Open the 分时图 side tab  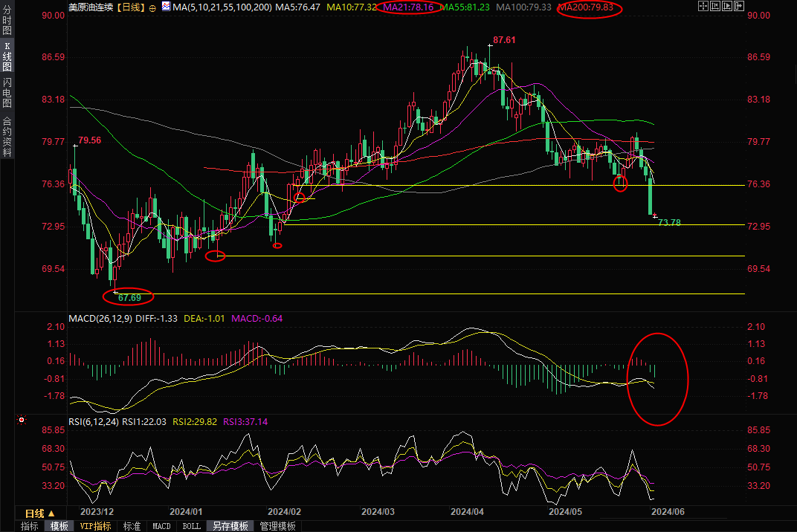click(x=7, y=21)
